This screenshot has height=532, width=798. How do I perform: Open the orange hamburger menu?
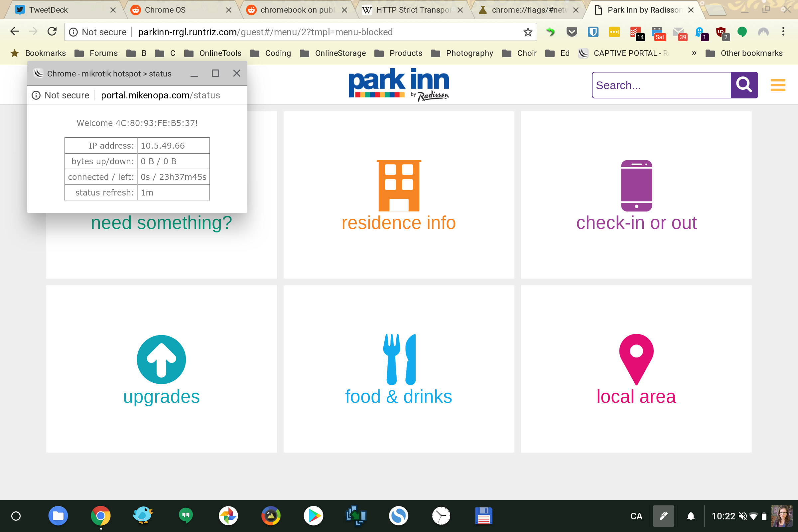(x=778, y=85)
